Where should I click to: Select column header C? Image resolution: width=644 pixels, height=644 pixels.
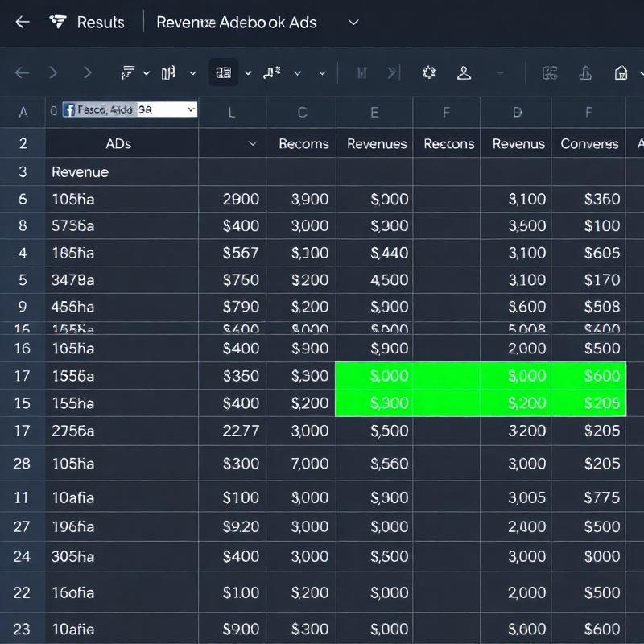[x=303, y=112]
